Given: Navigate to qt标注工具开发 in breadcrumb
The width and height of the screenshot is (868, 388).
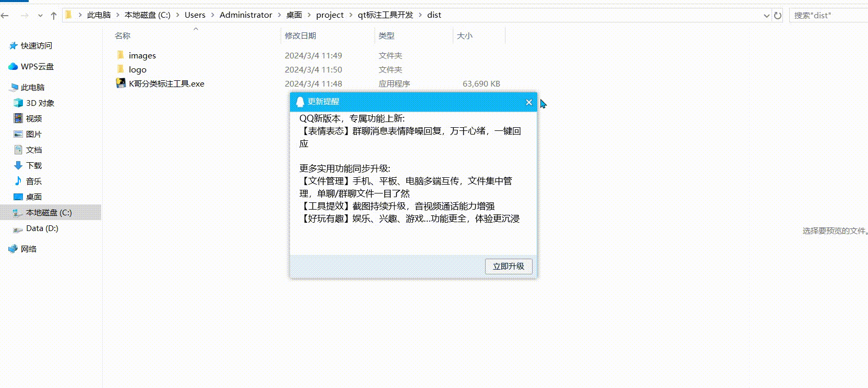Looking at the screenshot, I should click(x=385, y=15).
